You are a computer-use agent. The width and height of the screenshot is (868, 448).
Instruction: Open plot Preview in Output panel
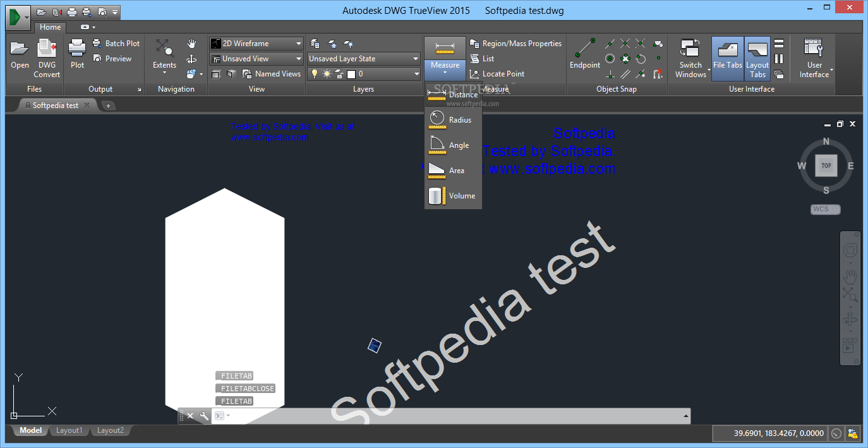(x=112, y=59)
